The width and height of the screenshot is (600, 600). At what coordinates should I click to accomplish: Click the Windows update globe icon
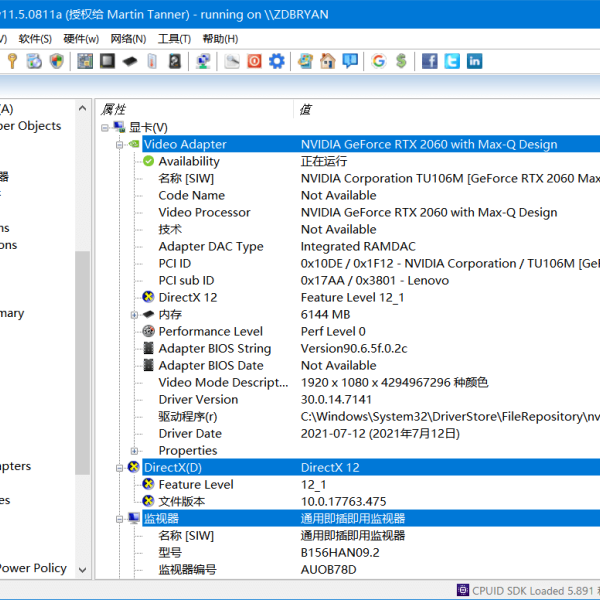305,61
